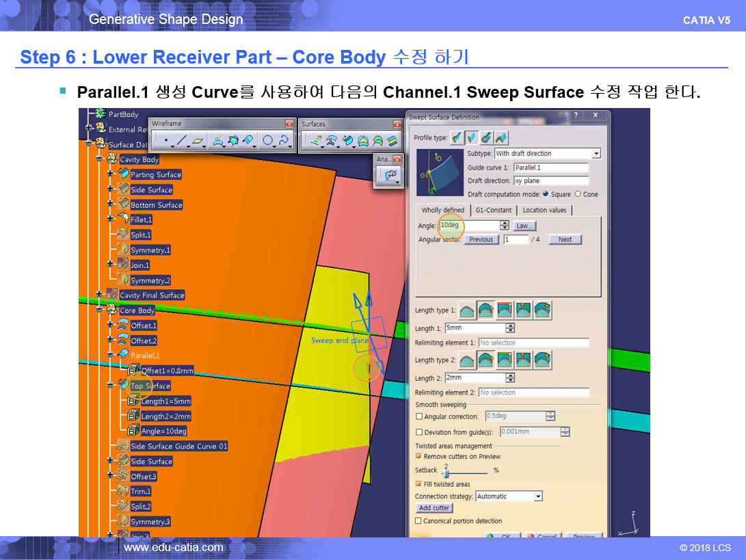746x560 pixels.
Task: Click the Setback slider handle
Action: 445,472
